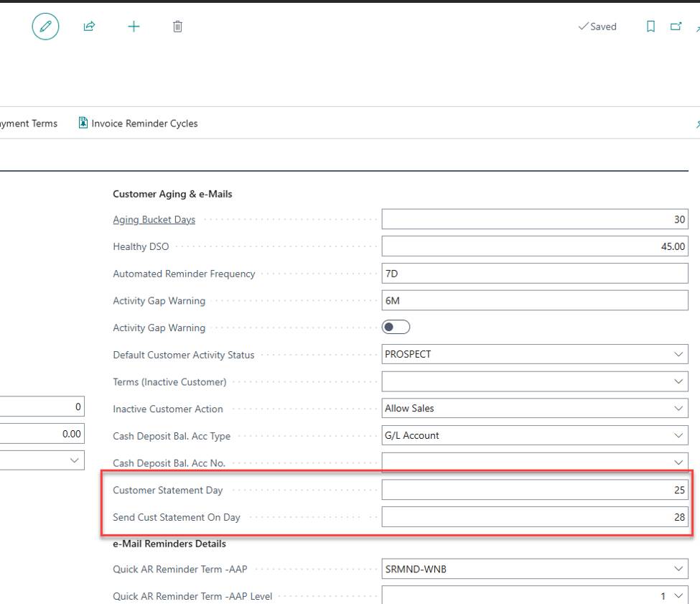The width and height of the screenshot is (700, 604).
Task: Click the Cash Deposit Bal. Acc Type label
Action: click(x=172, y=436)
